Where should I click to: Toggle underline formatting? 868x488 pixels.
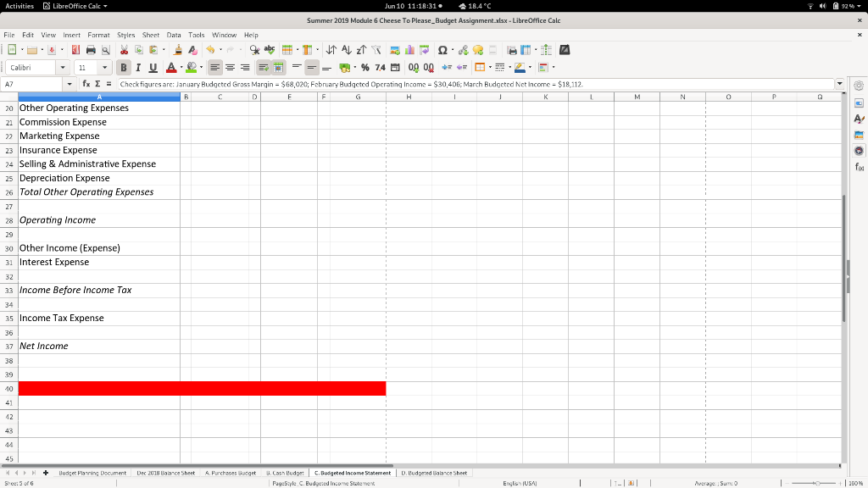(x=153, y=67)
